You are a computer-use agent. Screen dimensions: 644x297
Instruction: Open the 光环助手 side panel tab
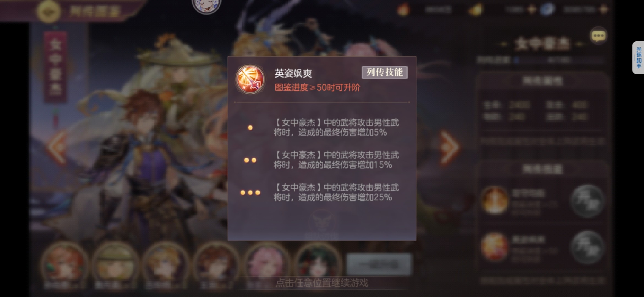638,58
